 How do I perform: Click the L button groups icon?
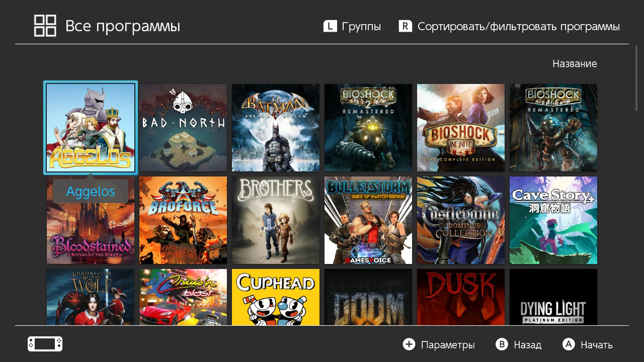coord(330,26)
